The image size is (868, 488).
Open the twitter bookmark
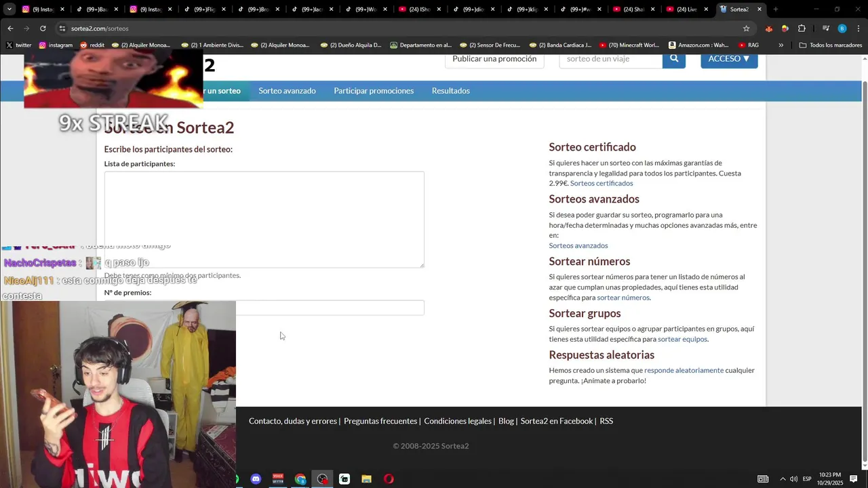tap(19, 45)
